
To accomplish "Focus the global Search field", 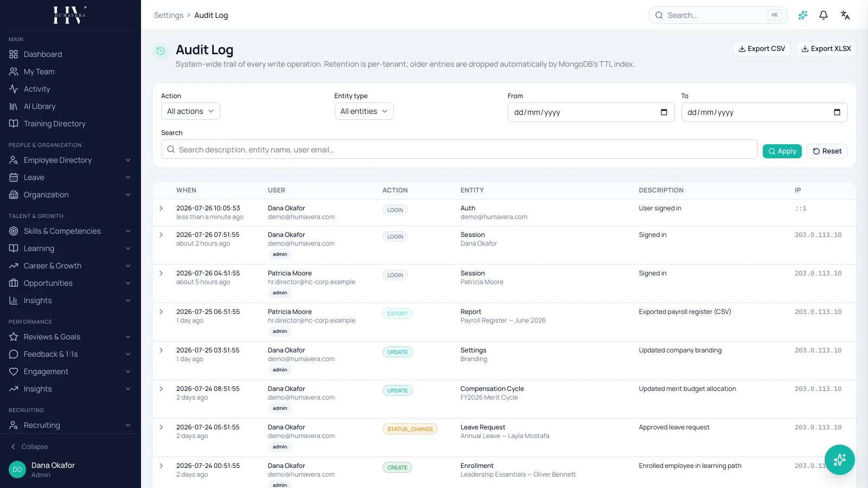I will tap(718, 15).
